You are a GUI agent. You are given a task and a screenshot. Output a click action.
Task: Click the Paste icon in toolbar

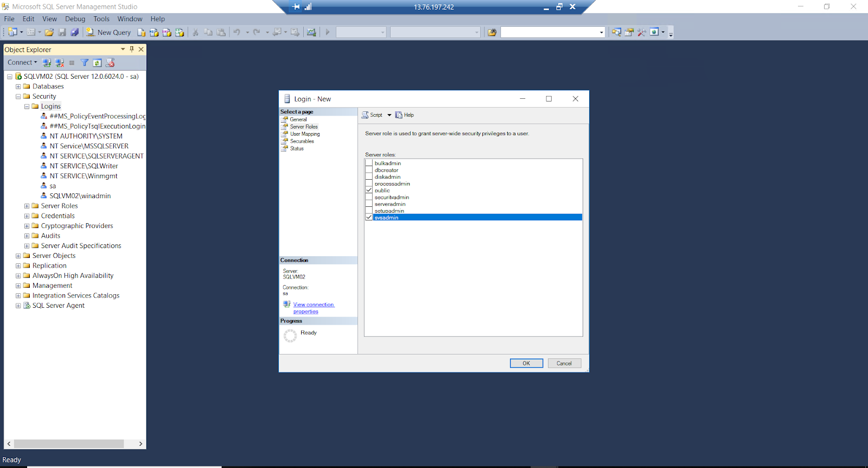pyautogui.click(x=221, y=32)
